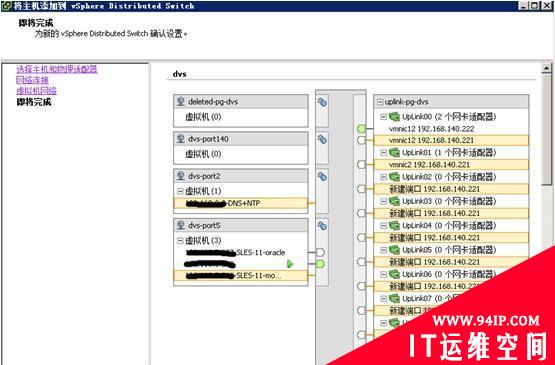Select 新建端口 row under UpLink03
The width and height of the screenshot is (555, 365).
click(451, 213)
